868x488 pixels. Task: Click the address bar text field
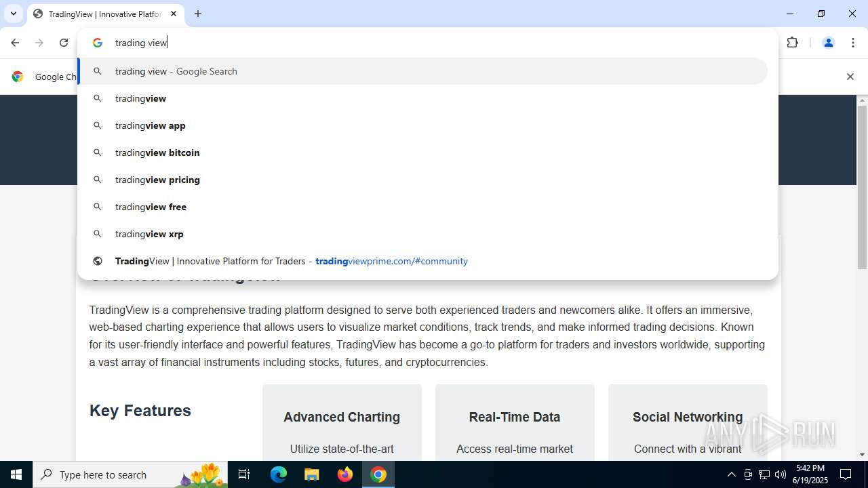click(x=434, y=43)
